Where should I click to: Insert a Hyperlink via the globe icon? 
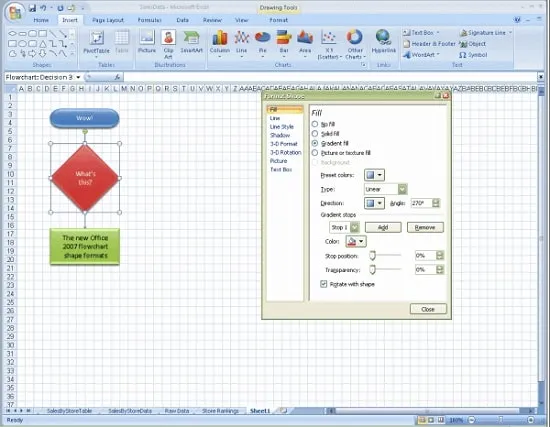point(383,42)
